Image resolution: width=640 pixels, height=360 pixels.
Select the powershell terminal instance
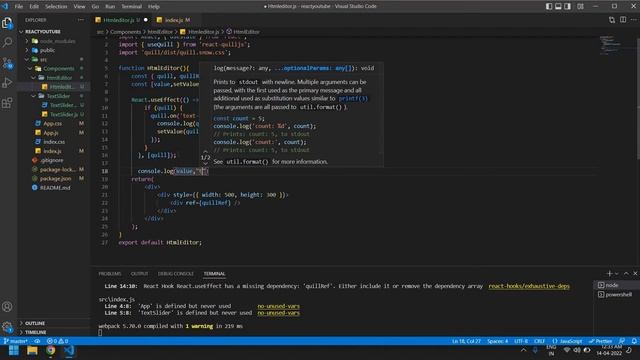616,294
